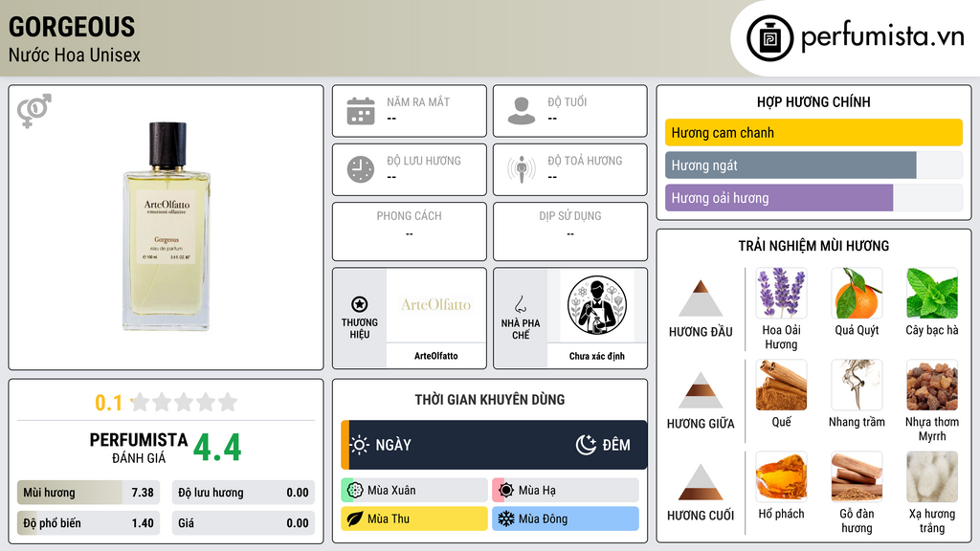Click the Mùi hương 7.38 score bar
The width and height of the screenshot is (980, 551).
pos(88,493)
